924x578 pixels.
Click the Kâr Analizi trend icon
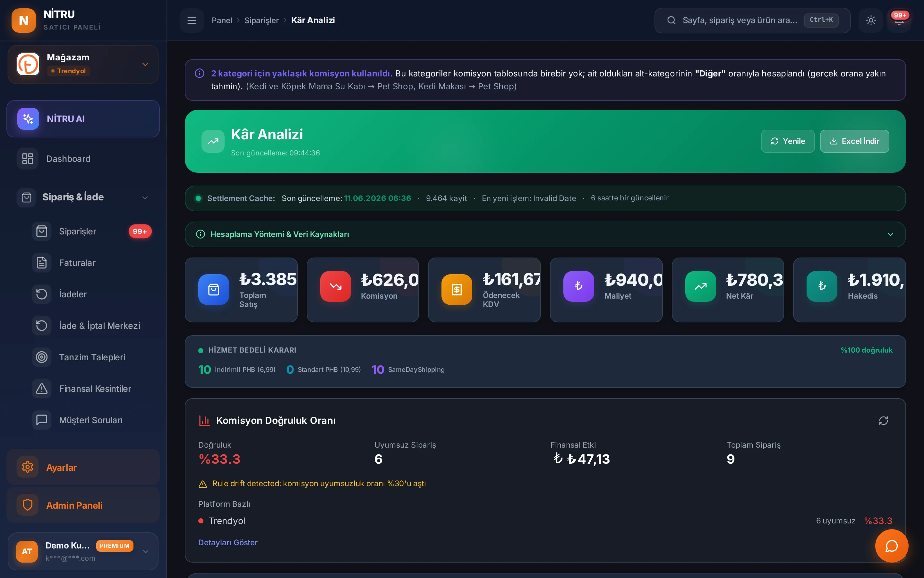213,141
